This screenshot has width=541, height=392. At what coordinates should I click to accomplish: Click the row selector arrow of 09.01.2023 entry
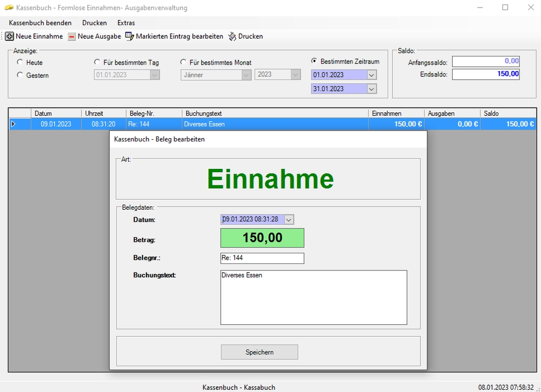tap(13, 124)
